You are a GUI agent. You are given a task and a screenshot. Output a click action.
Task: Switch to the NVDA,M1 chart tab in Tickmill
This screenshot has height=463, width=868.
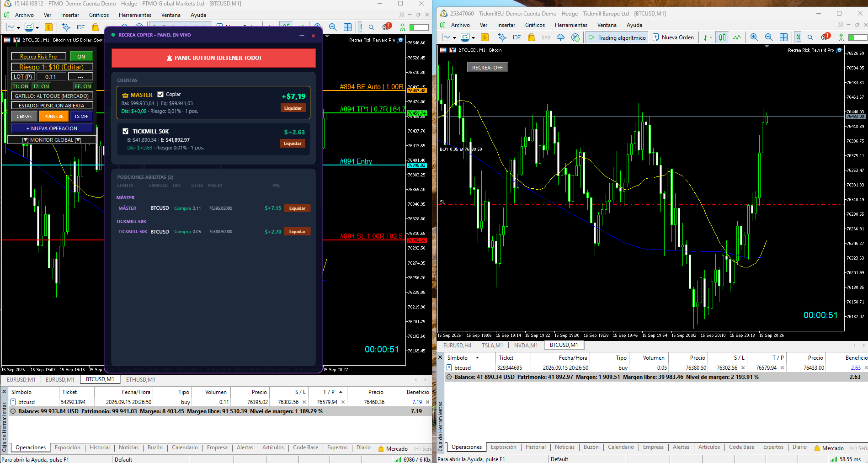coord(526,345)
